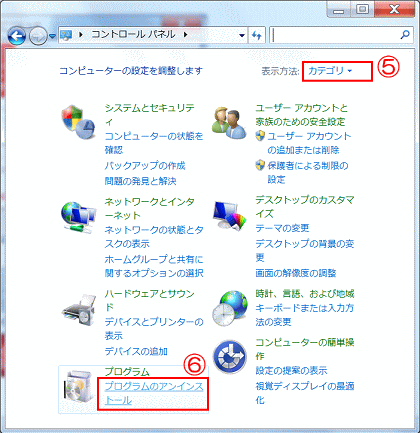
Task: Open デスクトップの背景の変更 link
Action: 305,250
